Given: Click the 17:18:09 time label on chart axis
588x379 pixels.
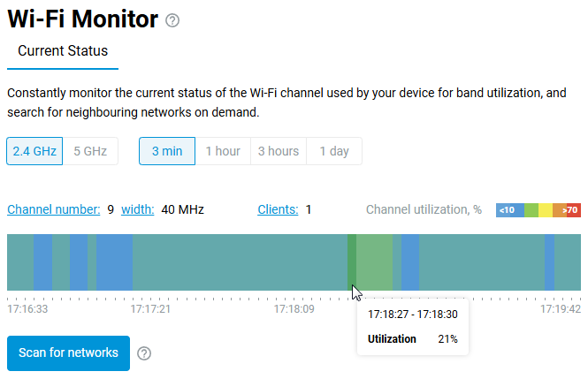Looking at the screenshot, I should click(294, 309).
